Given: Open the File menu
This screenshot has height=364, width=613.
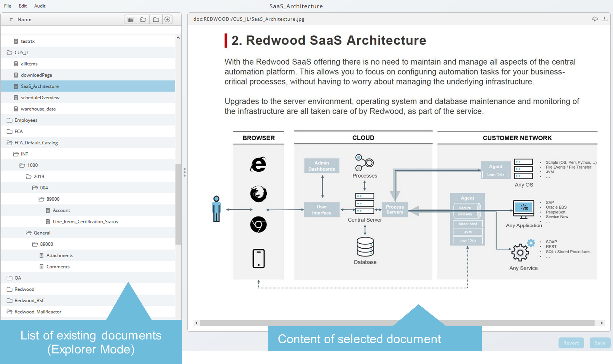Looking at the screenshot, I should (8, 6).
